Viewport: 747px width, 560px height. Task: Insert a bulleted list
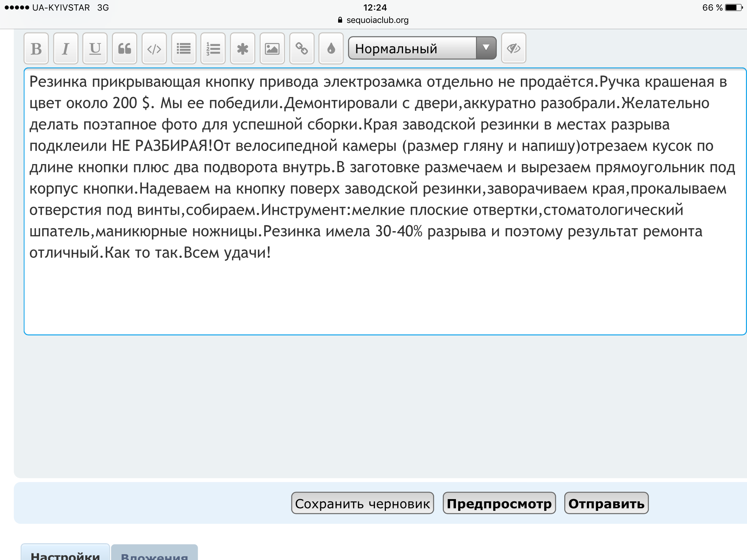[x=183, y=48]
